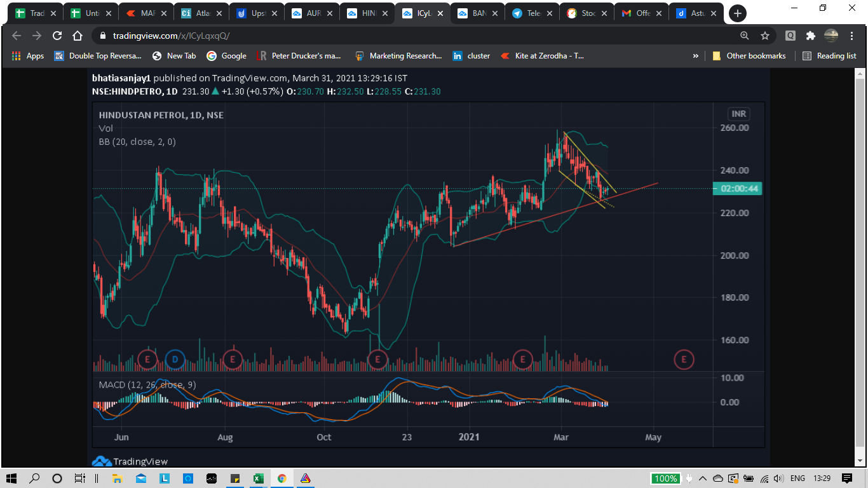
Task: Open the Kite at Zerodha bookmark
Action: [543, 56]
